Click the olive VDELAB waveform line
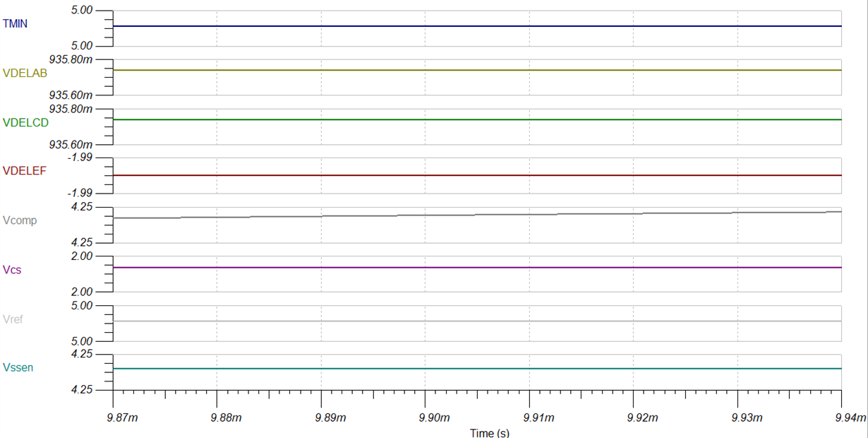868x438 pixels. 477,71
